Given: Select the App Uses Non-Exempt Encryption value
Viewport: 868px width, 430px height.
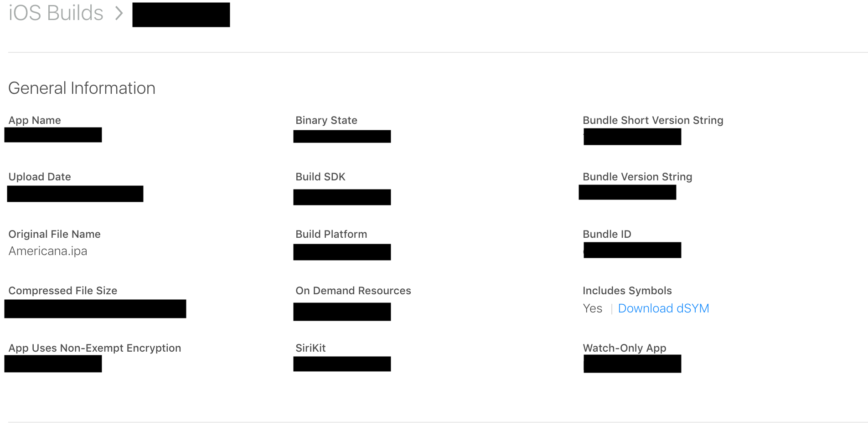Looking at the screenshot, I should pyautogui.click(x=52, y=363).
